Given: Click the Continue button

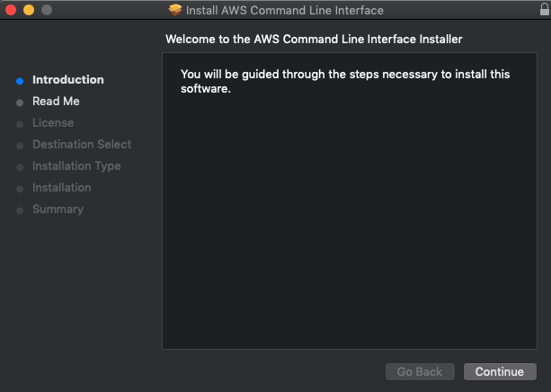Looking at the screenshot, I should (500, 371).
